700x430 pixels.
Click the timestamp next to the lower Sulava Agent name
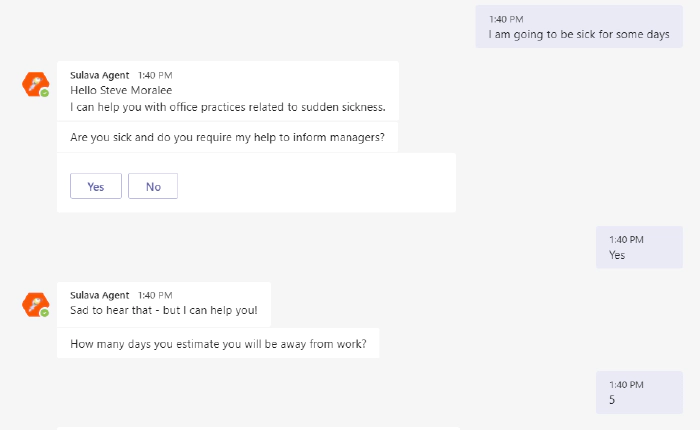[155, 295]
